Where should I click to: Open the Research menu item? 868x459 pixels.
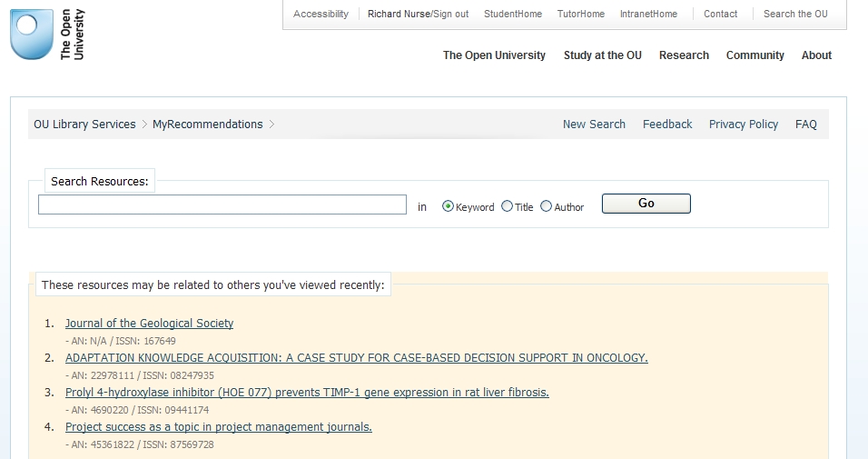tap(684, 55)
